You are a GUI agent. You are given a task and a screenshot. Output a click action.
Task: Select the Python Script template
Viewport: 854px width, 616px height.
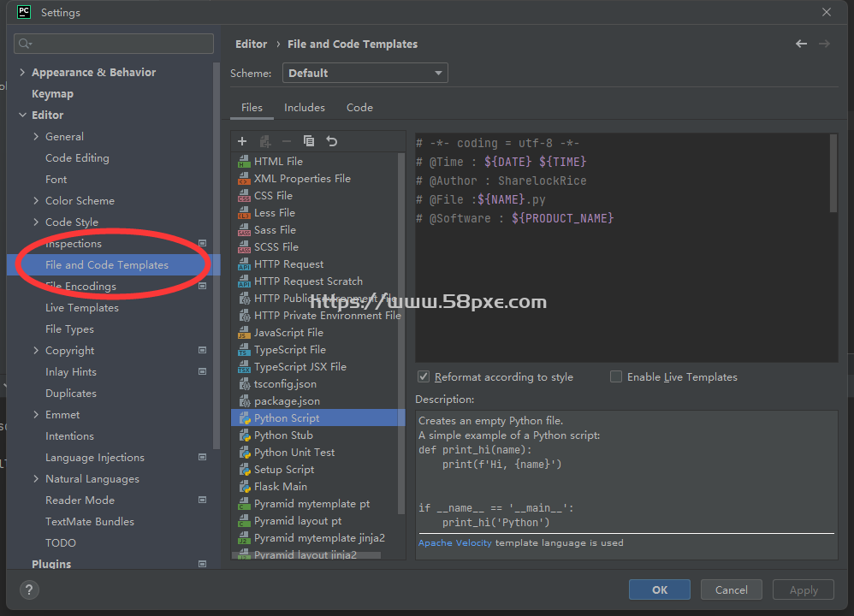(318, 418)
